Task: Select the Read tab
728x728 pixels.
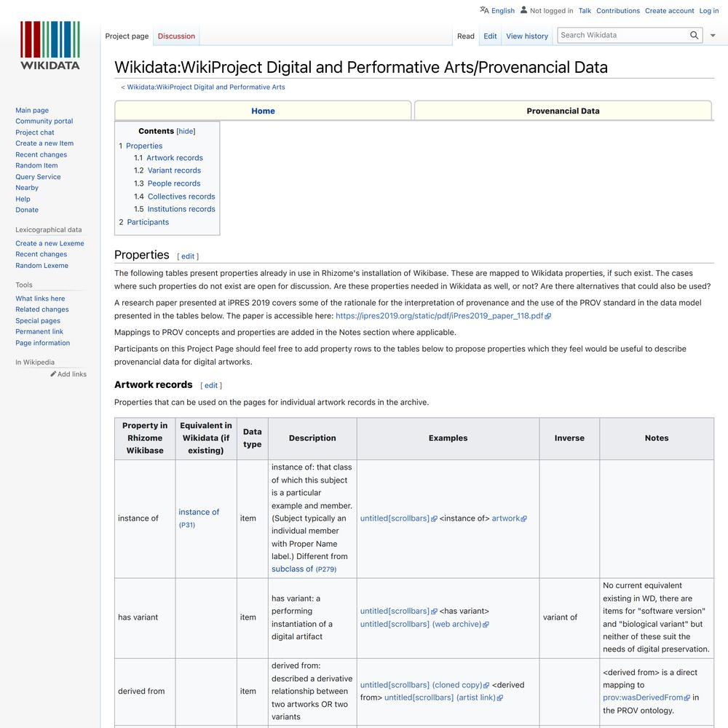Action: (x=466, y=36)
